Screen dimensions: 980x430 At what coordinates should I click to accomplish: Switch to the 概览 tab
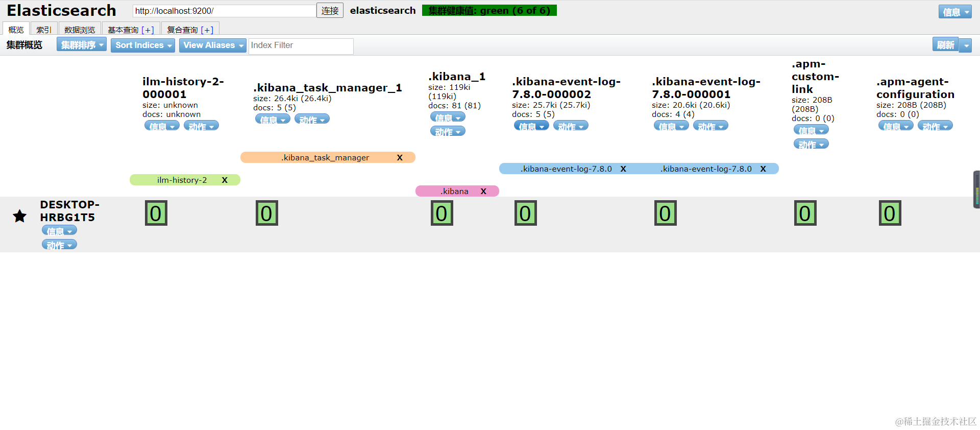click(x=16, y=30)
